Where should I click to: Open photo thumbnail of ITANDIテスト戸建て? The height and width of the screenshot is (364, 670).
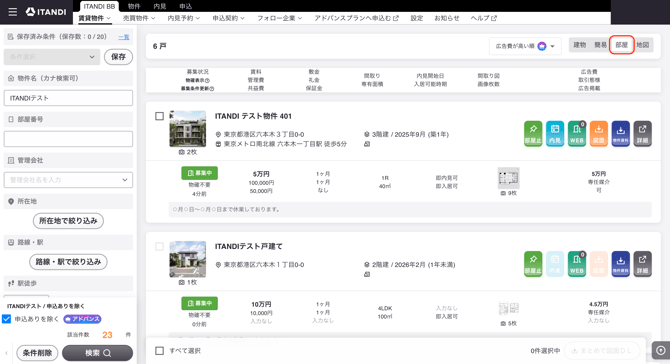(x=188, y=259)
